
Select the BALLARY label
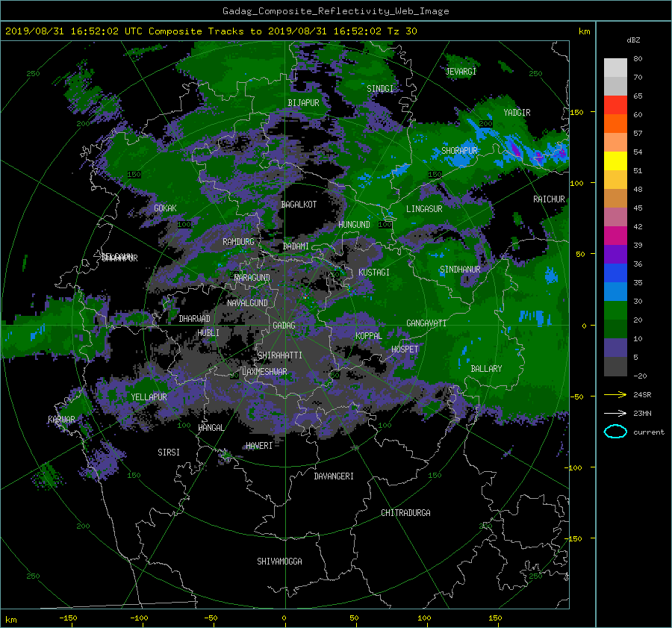pos(486,369)
